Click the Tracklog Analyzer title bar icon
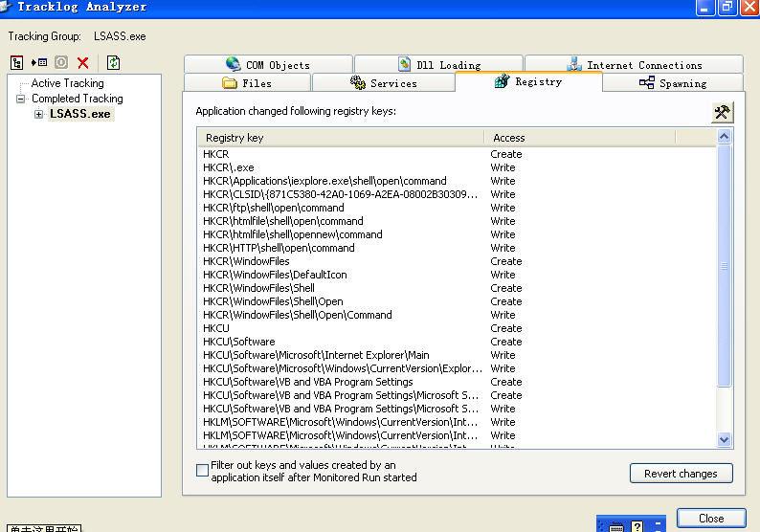Viewport: 760px width, 532px height. point(6,7)
